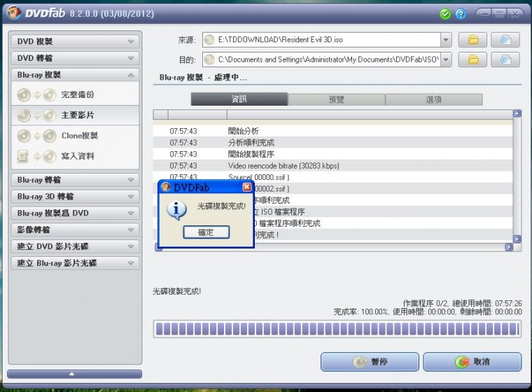Switch to the 預覽 tab
Screen dimensions: 532x392
pyautogui.click(x=336, y=99)
